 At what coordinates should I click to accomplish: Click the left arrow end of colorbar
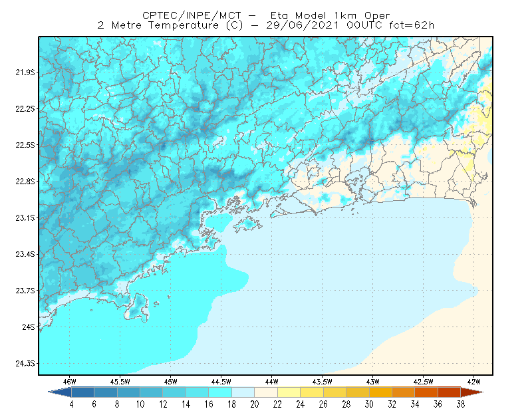tap(60, 392)
